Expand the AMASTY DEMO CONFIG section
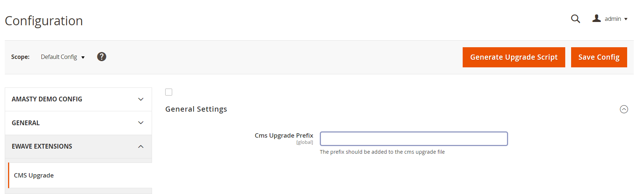The height and width of the screenshot is (194, 644). [x=47, y=99]
